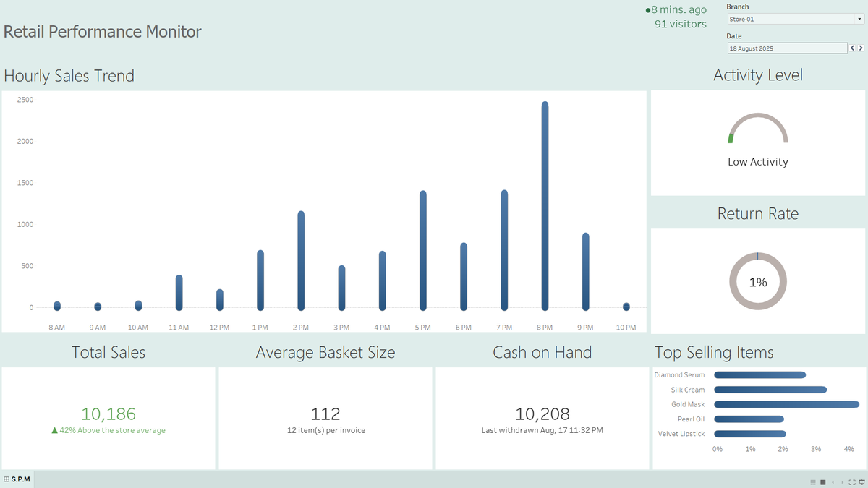This screenshot has width=868, height=488.
Task: Click the green refresh dot beside 8 mins. ago
Action: (x=647, y=10)
